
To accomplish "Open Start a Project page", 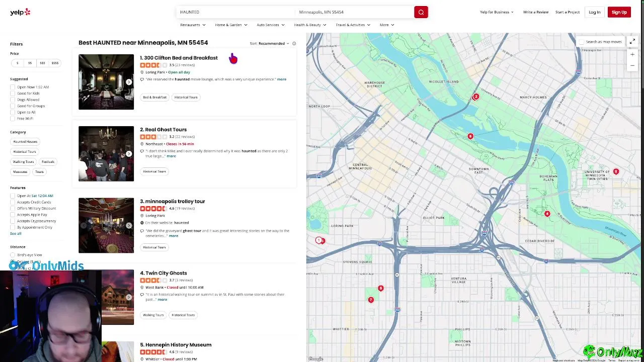I will click(x=568, y=12).
